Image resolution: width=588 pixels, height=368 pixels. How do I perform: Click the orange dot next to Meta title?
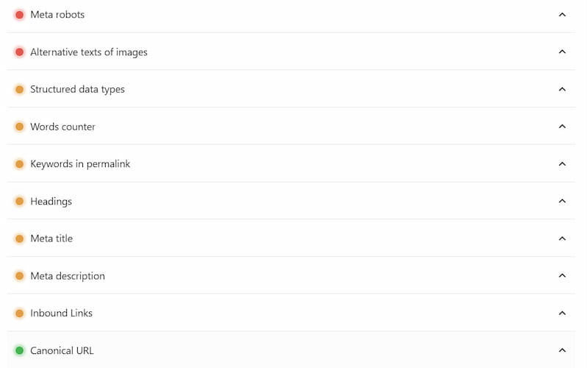click(20, 238)
